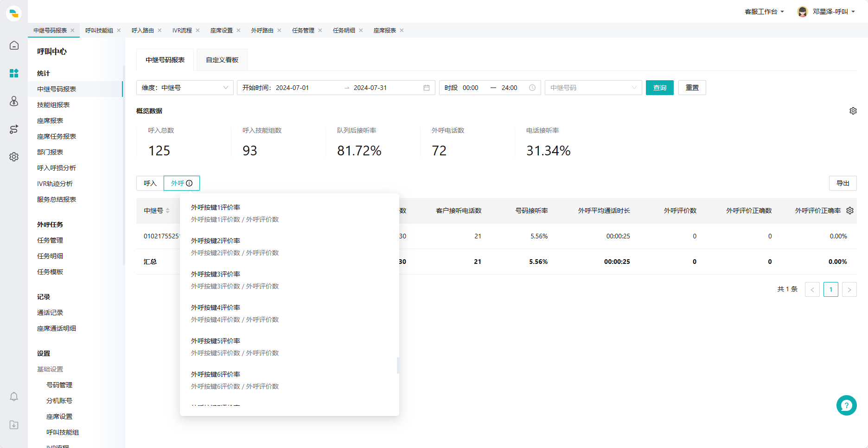Image resolution: width=868 pixels, height=448 pixels.
Task: Switch to 呼入 view toggle
Action: (150, 183)
